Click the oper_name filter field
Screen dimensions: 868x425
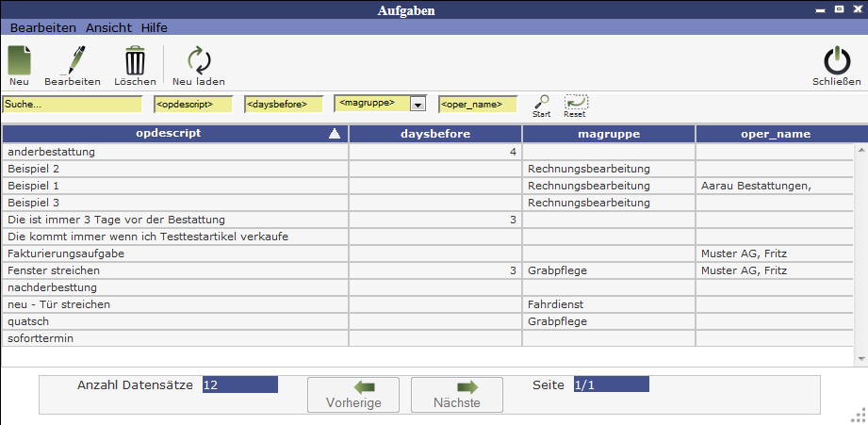point(477,104)
